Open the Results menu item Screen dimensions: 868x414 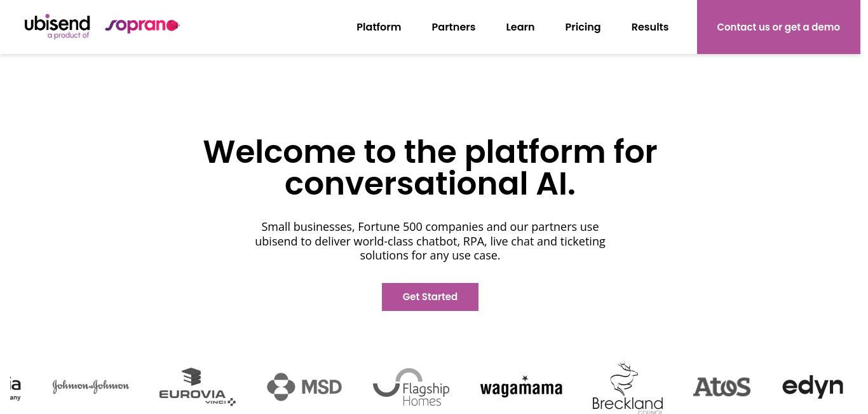point(650,27)
